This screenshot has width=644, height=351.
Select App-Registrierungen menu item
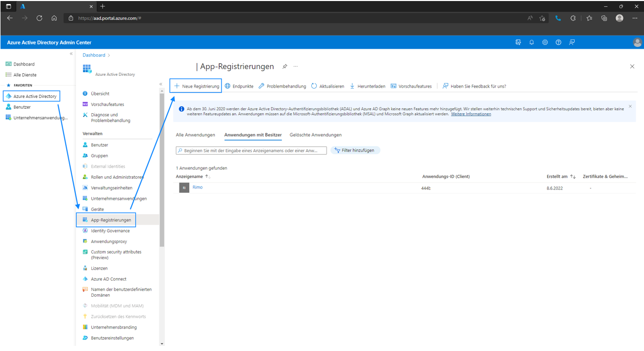point(106,220)
